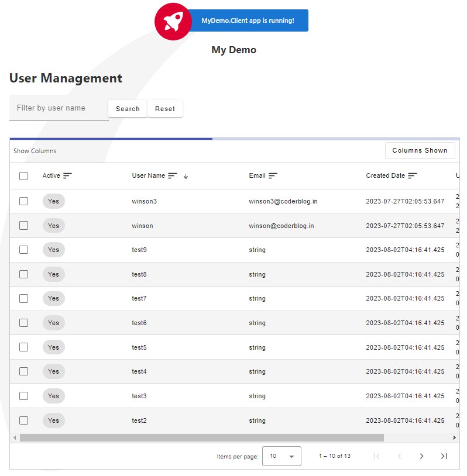
Task: Click the Reset button
Action: click(165, 109)
